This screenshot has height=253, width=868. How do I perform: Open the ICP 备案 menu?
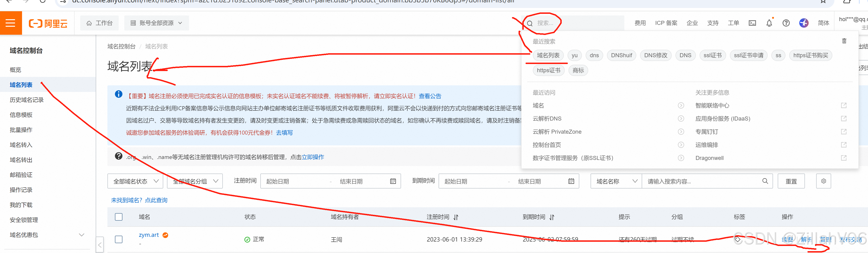click(666, 23)
